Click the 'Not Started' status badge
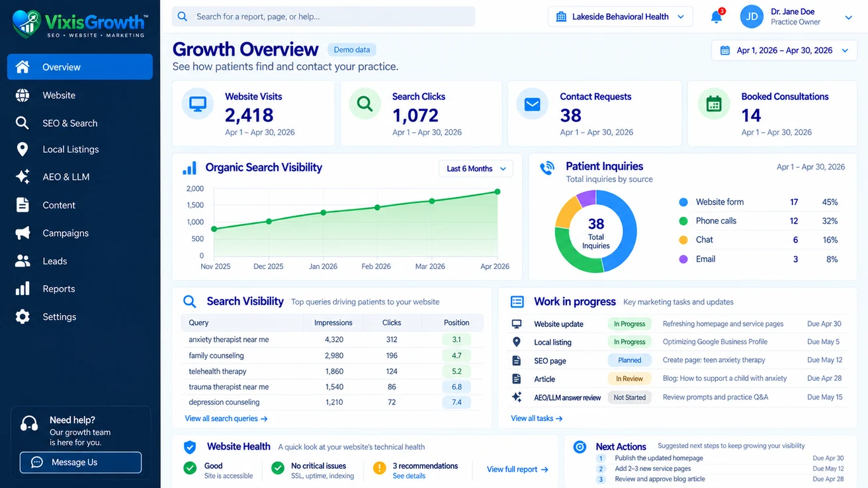The height and width of the screenshot is (488, 868). pyautogui.click(x=630, y=397)
